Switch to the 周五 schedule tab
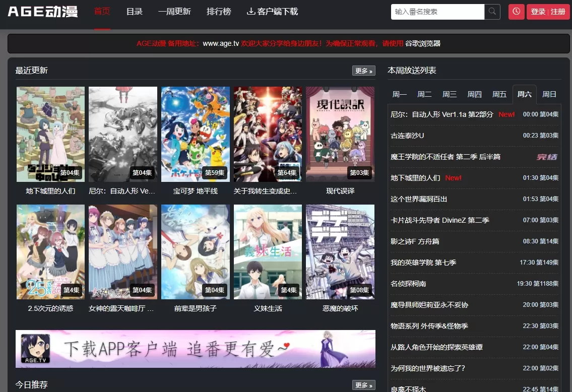 pyautogui.click(x=499, y=94)
